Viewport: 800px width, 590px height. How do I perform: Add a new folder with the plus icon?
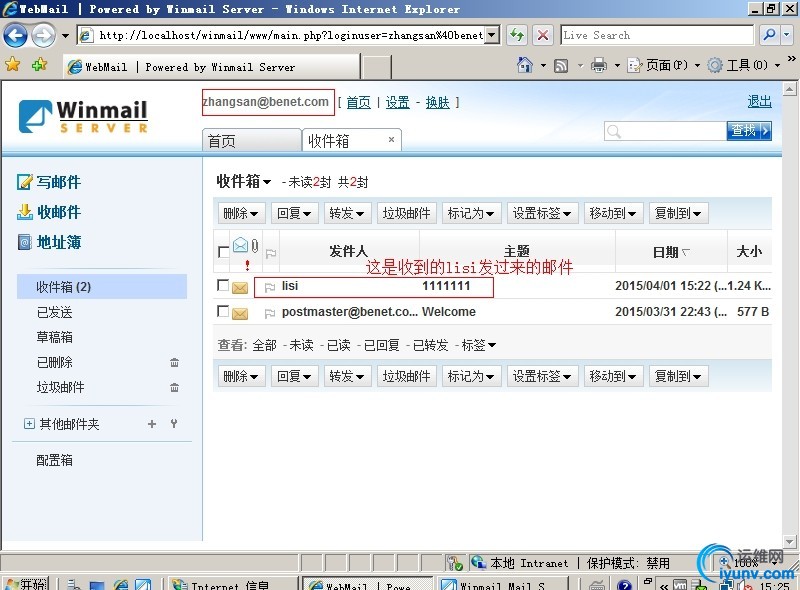tap(152, 424)
